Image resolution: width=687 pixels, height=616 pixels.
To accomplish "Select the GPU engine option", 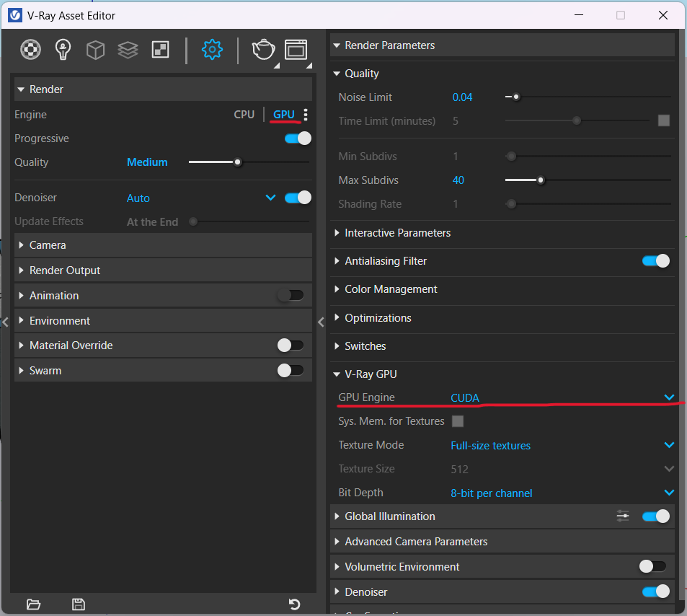I will (x=284, y=115).
